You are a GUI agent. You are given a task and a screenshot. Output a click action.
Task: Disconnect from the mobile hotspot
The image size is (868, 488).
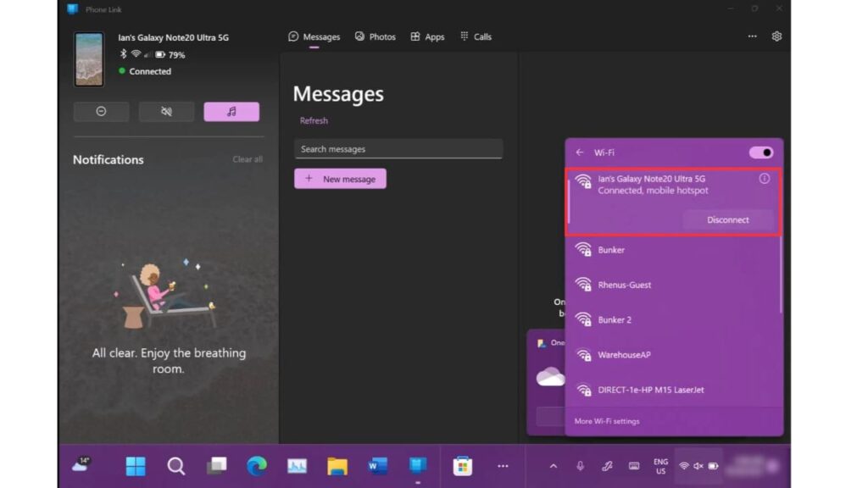tap(728, 220)
